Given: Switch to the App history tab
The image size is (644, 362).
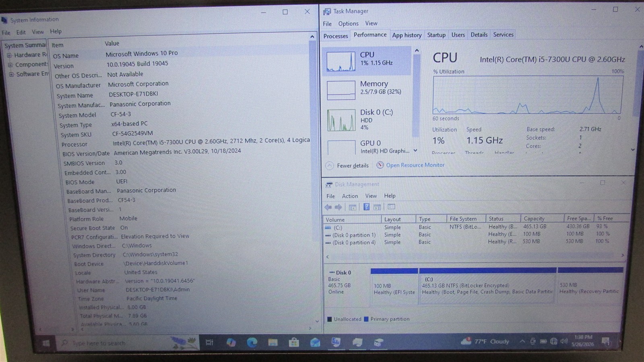Looking at the screenshot, I should pyautogui.click(x=407, y=35).
